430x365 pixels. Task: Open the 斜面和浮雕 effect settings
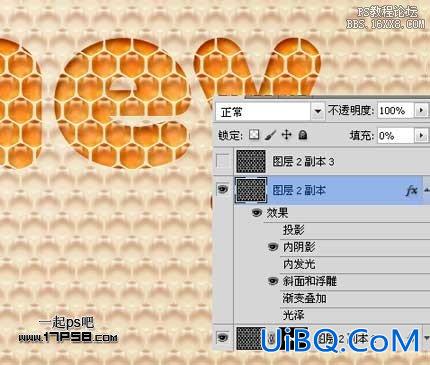pyautogui.click(x=310, y=281)
